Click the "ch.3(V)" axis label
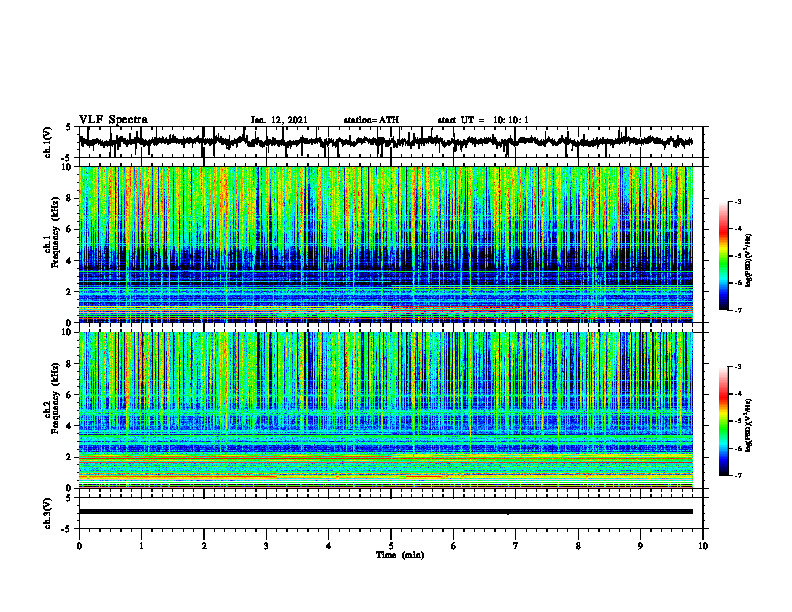The height and width of the screenshot is (612, 792). (x=48, y=513)
